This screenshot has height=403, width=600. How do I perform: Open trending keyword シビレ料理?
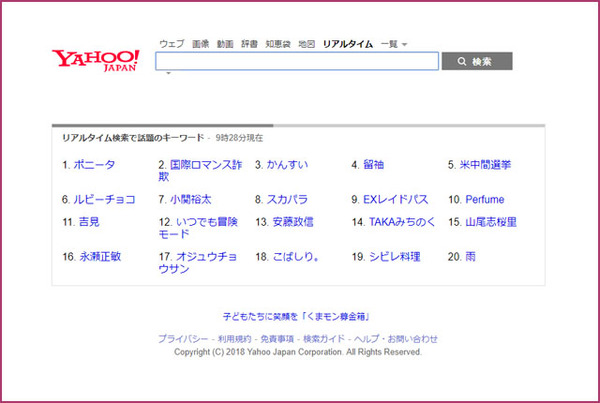click(x=395, y=256)
